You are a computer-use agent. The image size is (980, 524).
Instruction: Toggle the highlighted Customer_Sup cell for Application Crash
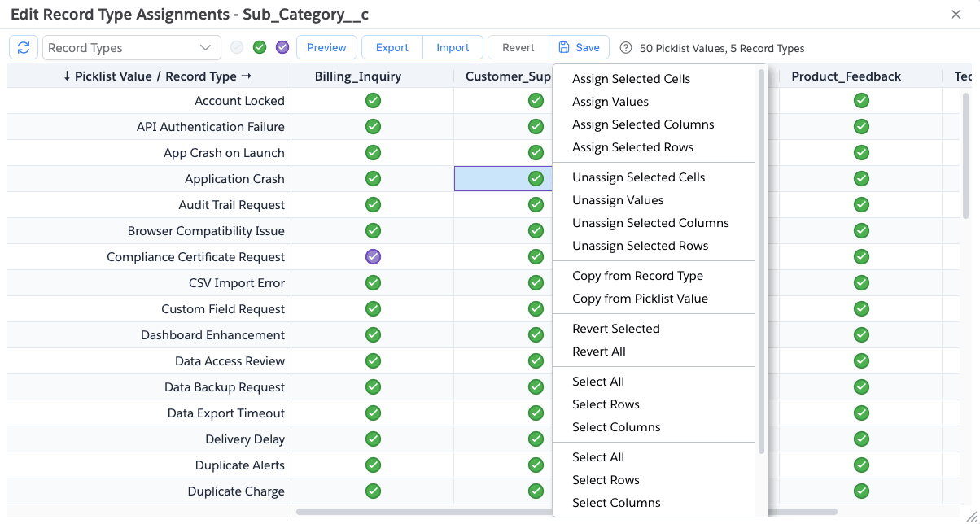tap(536, 179)
